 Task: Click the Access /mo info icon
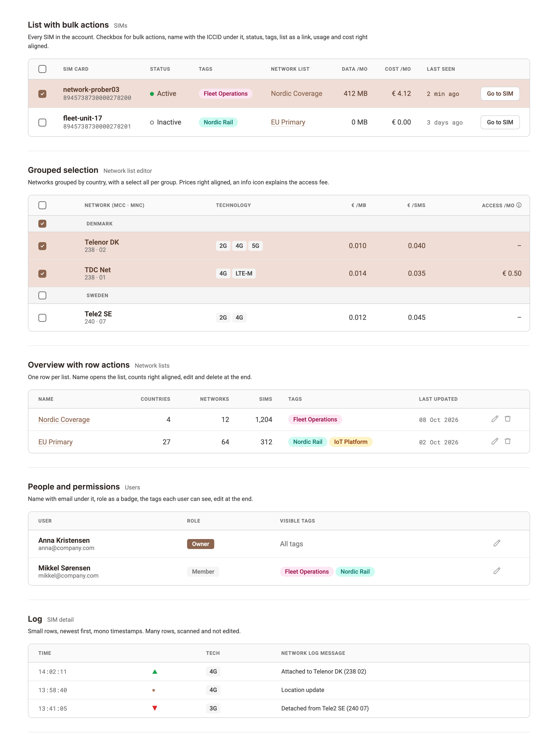519,205
